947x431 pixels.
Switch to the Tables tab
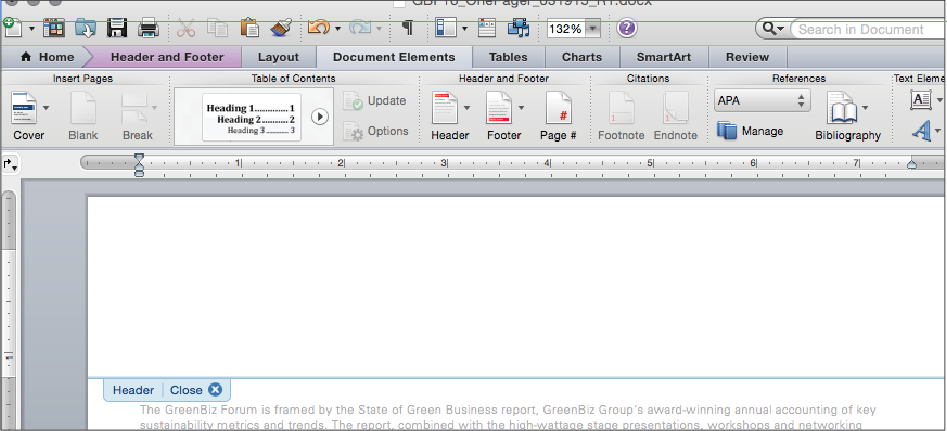(x=508, y=57)
